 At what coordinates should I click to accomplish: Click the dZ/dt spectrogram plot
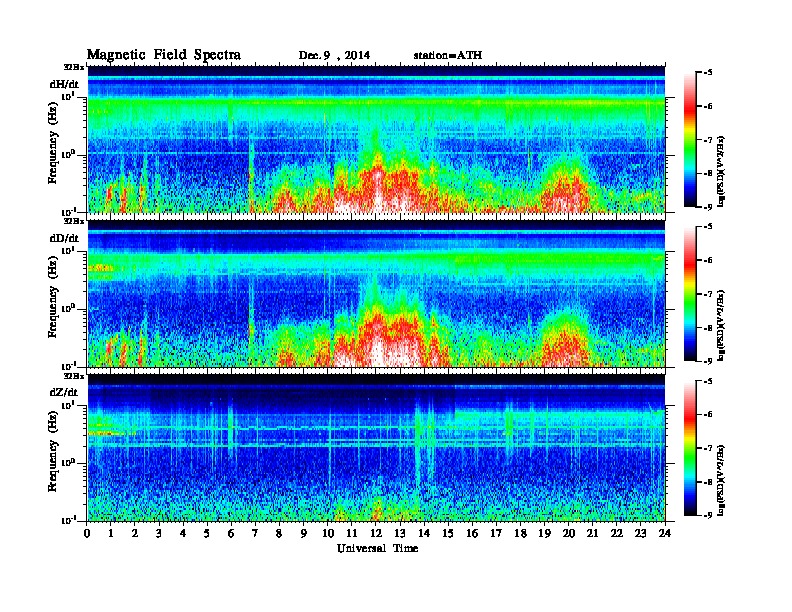(x=376, y=447)
